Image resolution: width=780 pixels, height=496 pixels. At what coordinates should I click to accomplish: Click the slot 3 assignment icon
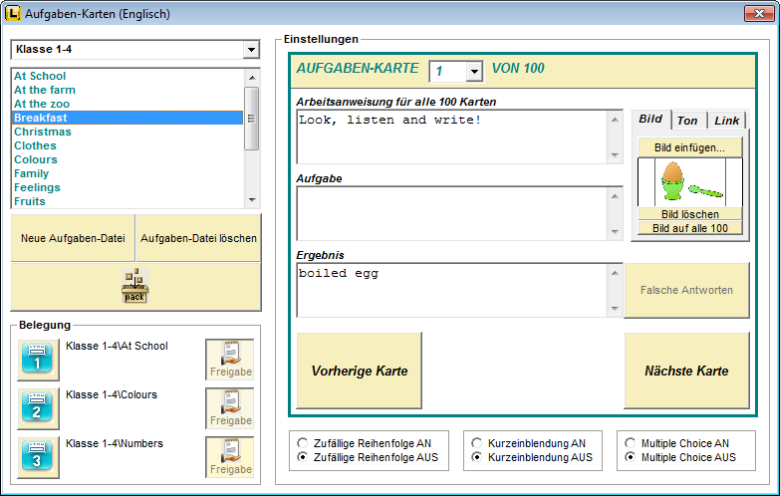[x=38, y=457]
